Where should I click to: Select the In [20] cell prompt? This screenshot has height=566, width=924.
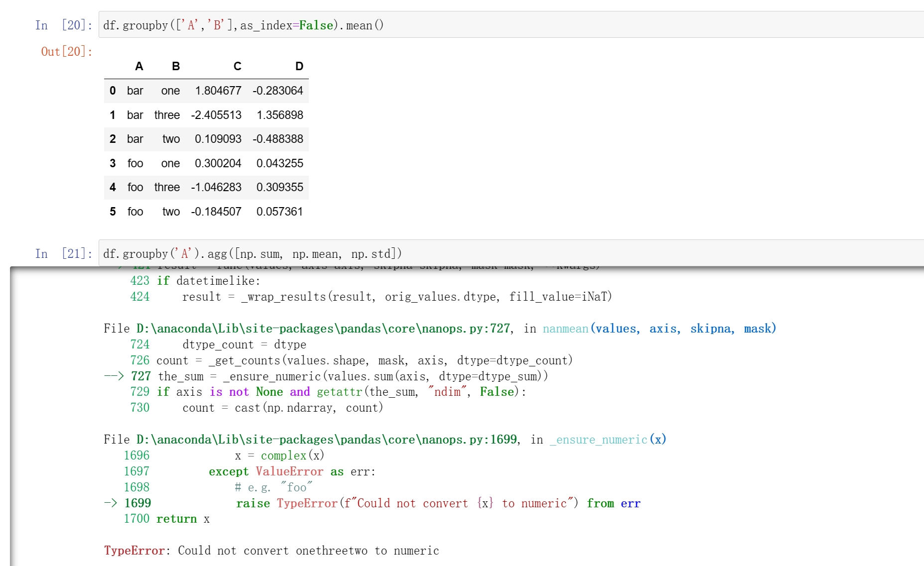point(64,25)
